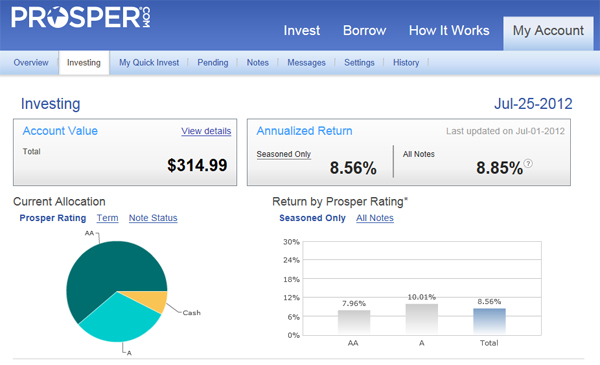
Task: Click the Seasoned Only underlined label
Action: pos(284,154)
